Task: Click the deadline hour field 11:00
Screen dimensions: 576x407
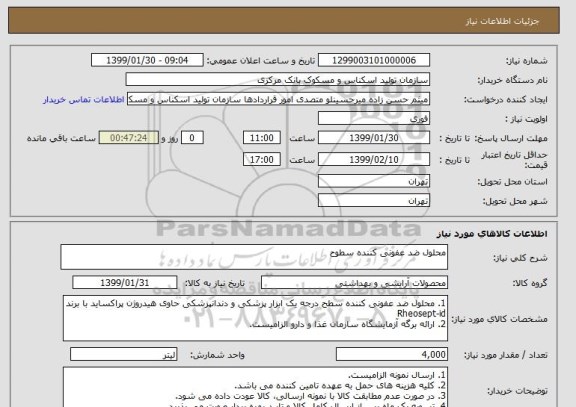Action: 262,138
